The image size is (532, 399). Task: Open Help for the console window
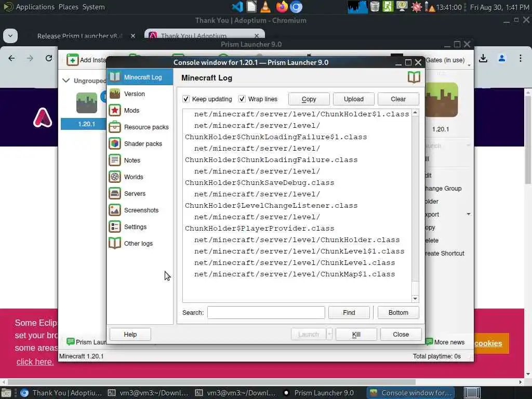click(x=130, y=334)
